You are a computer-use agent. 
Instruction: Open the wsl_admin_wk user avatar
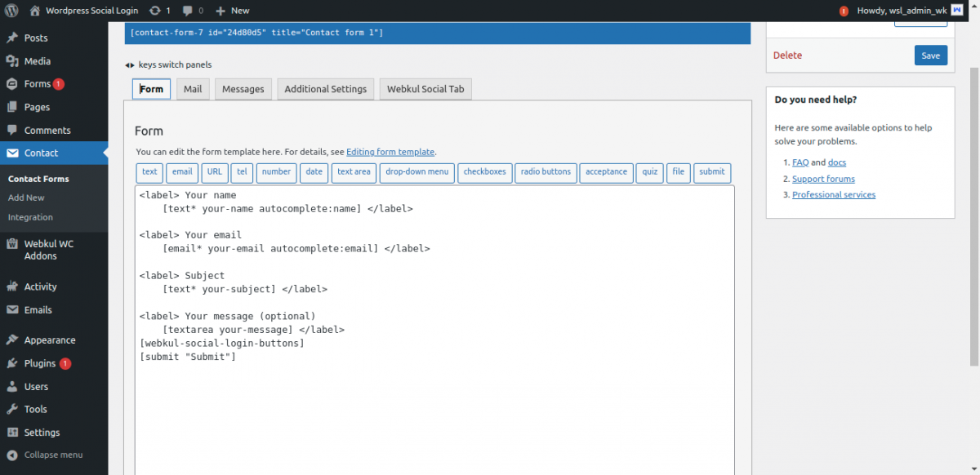click(x=956, y=11)
